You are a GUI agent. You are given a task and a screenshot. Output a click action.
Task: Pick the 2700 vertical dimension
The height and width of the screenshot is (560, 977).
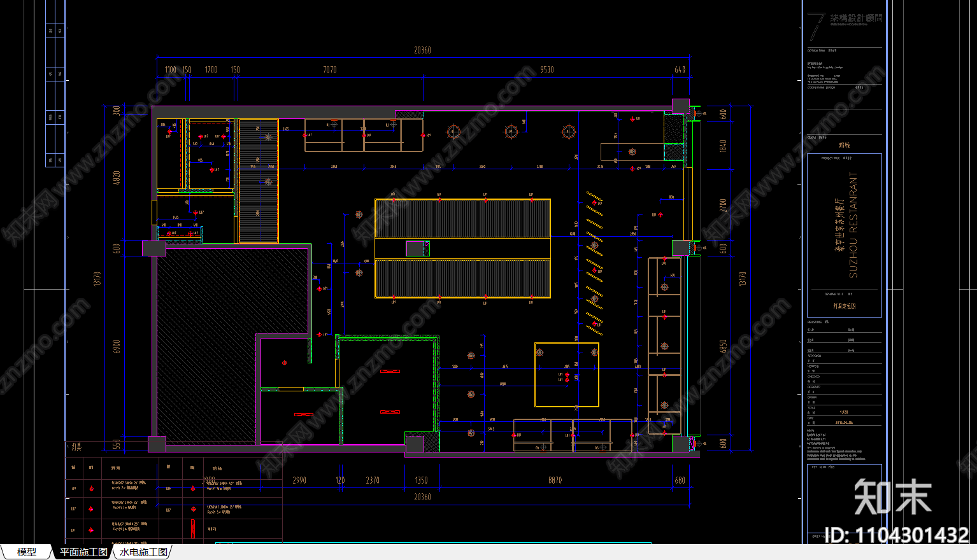tap(723, 206)
